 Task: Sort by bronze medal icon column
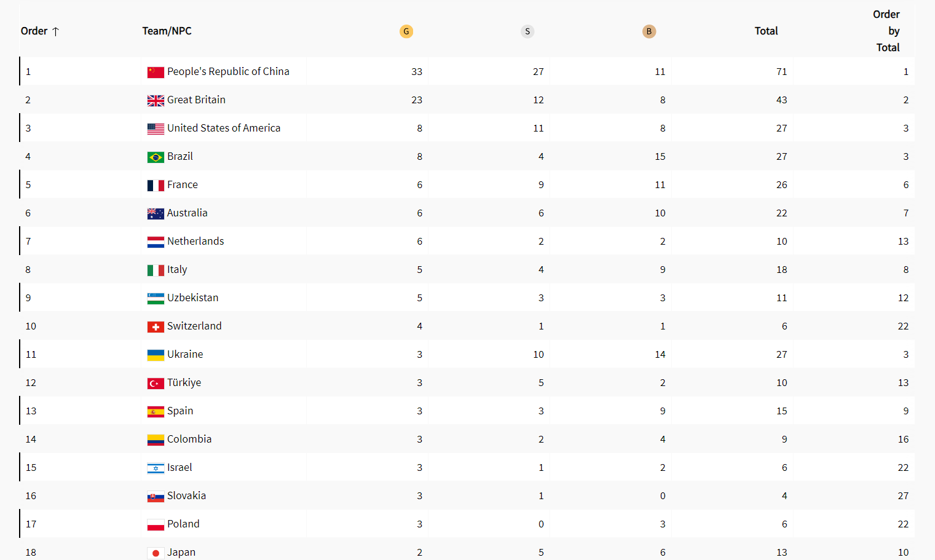[x=649, y=31]
